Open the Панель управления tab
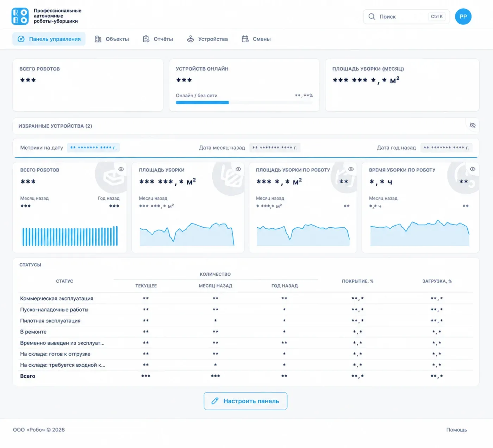The width and height of the screenshot is (493, 448). coord(49,39)
